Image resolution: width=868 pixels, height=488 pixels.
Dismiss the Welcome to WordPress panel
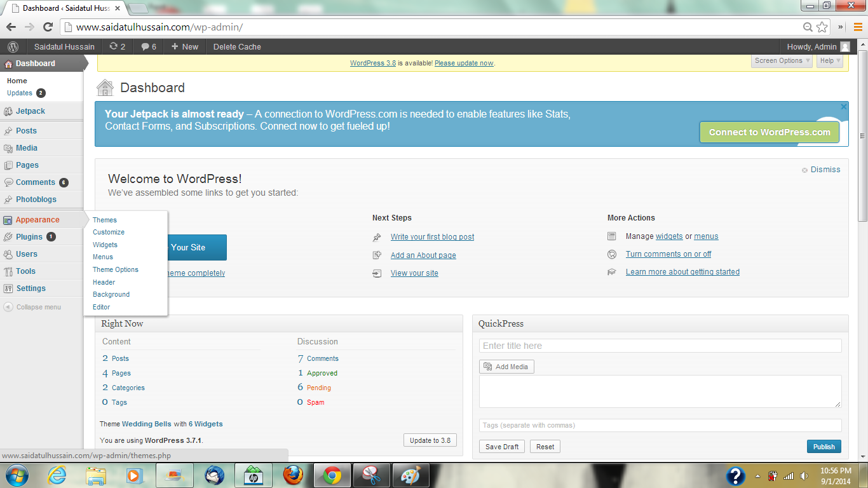tap(821, 170)
